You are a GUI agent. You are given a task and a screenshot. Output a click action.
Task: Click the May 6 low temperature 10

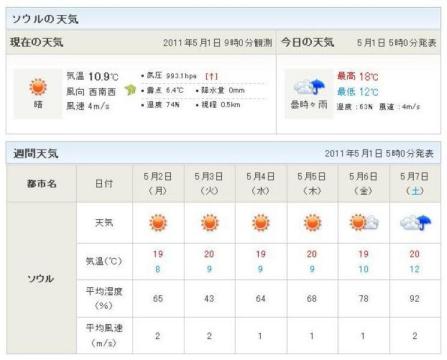(363, 269)
